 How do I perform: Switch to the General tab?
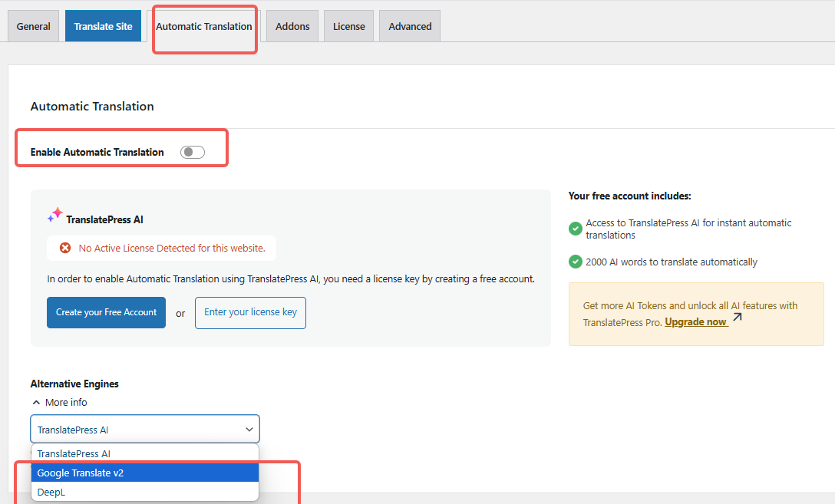(x=33, y=26)
